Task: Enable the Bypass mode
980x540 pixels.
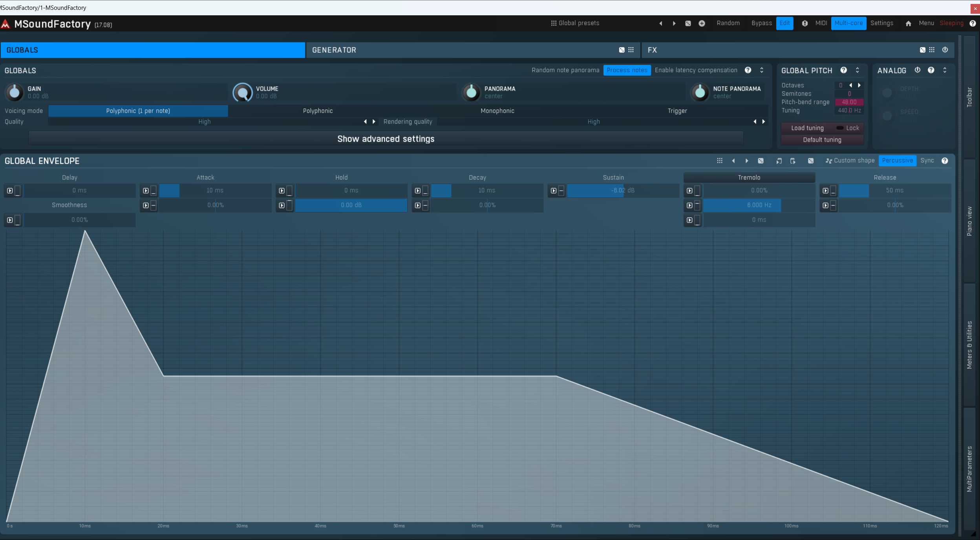Action: (x=761, y=23)
